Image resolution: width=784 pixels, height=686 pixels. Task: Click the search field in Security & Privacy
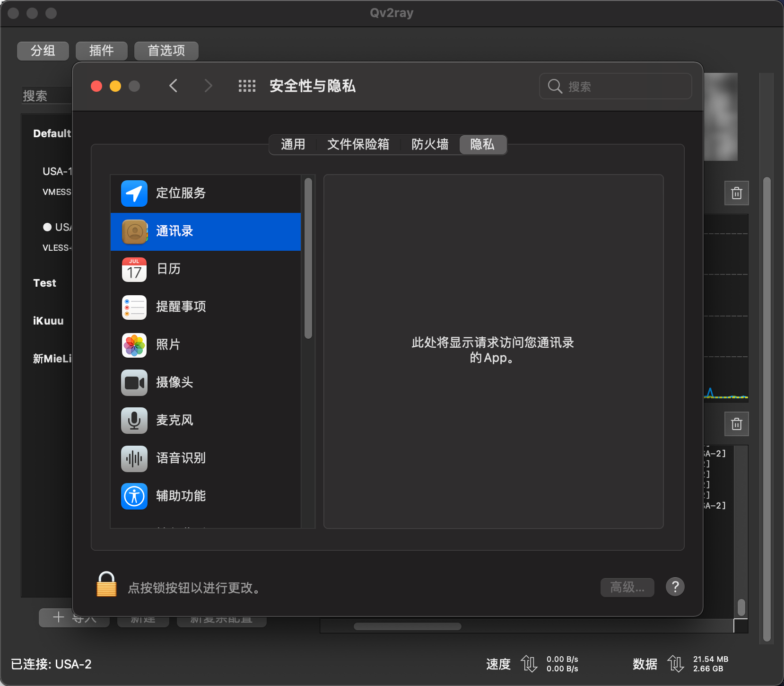tap(616, 86)
